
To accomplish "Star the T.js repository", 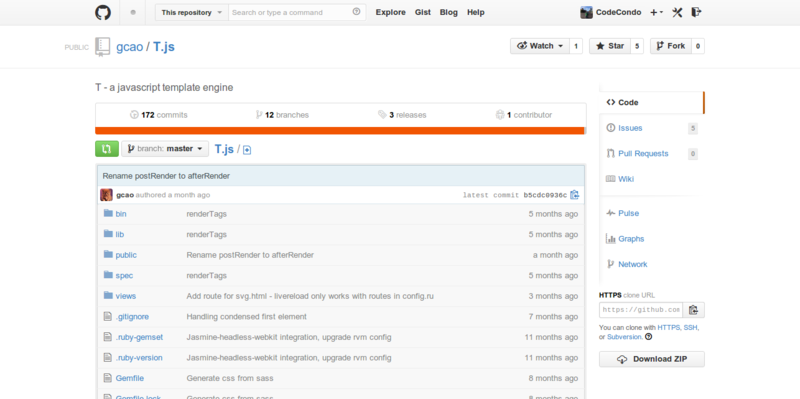I will (610, 46).
